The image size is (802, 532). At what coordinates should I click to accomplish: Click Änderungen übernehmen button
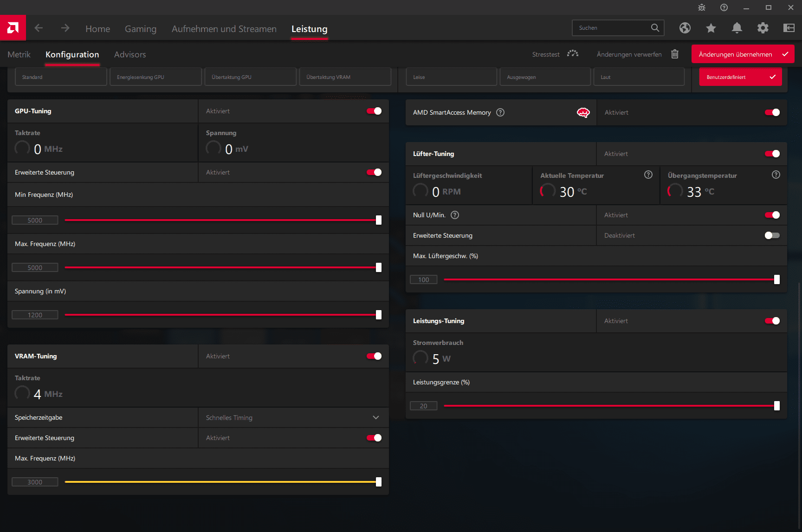point(742,54)
